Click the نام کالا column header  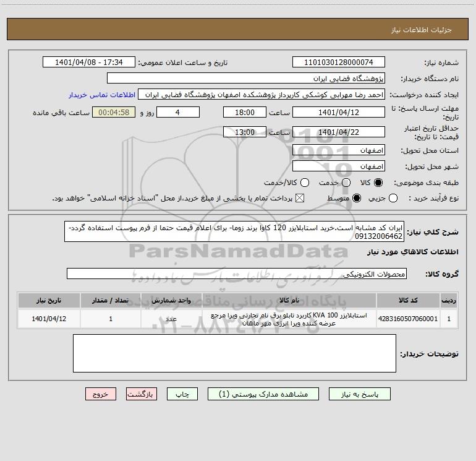pos(289,300)
